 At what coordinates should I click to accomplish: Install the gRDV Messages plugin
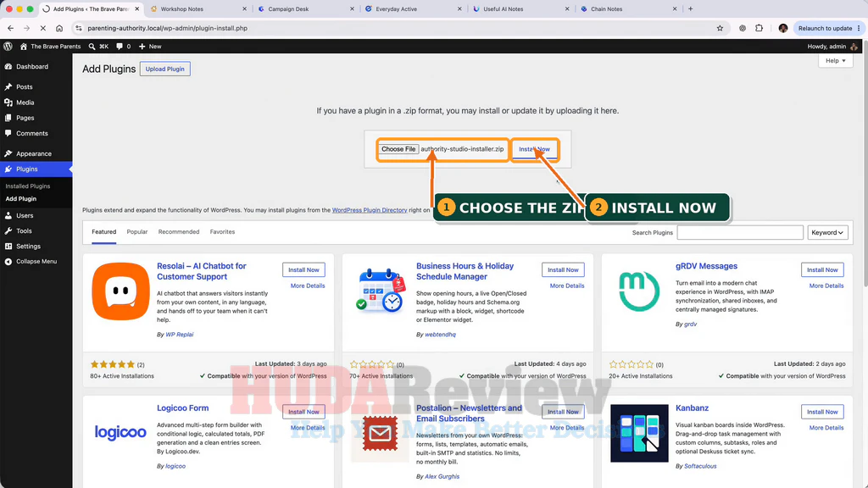pyautogui.click(x=822, y=270)
